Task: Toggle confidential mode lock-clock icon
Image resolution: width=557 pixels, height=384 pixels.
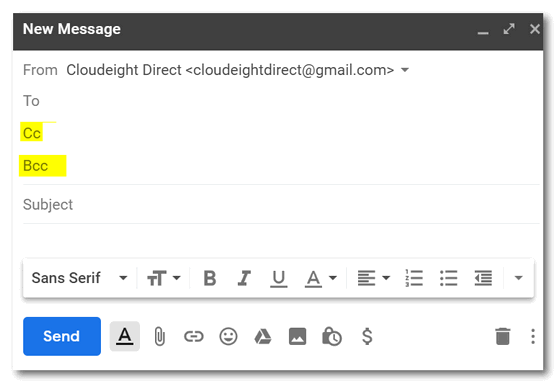Action: click(x=331, y=336)
